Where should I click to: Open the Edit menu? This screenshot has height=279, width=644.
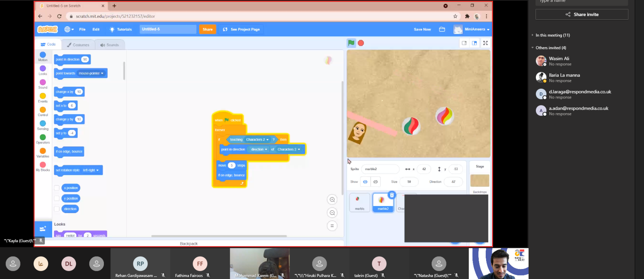coord(96,29)
